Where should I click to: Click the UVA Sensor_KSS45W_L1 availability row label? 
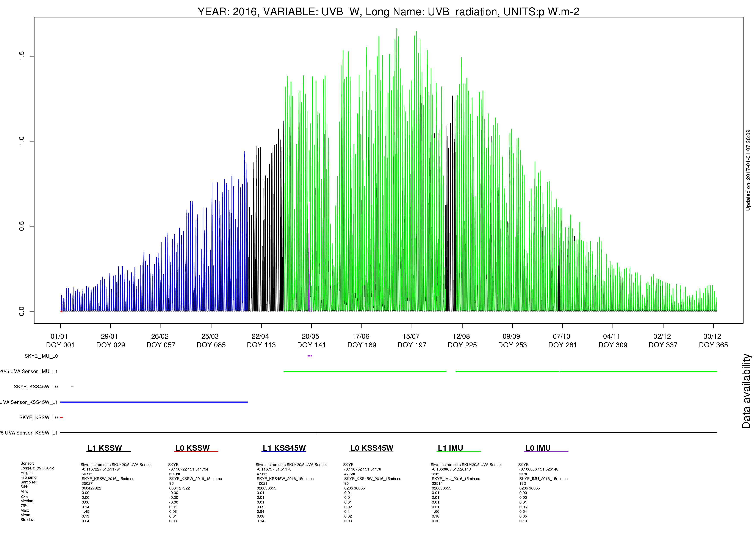tap(29, 402)
